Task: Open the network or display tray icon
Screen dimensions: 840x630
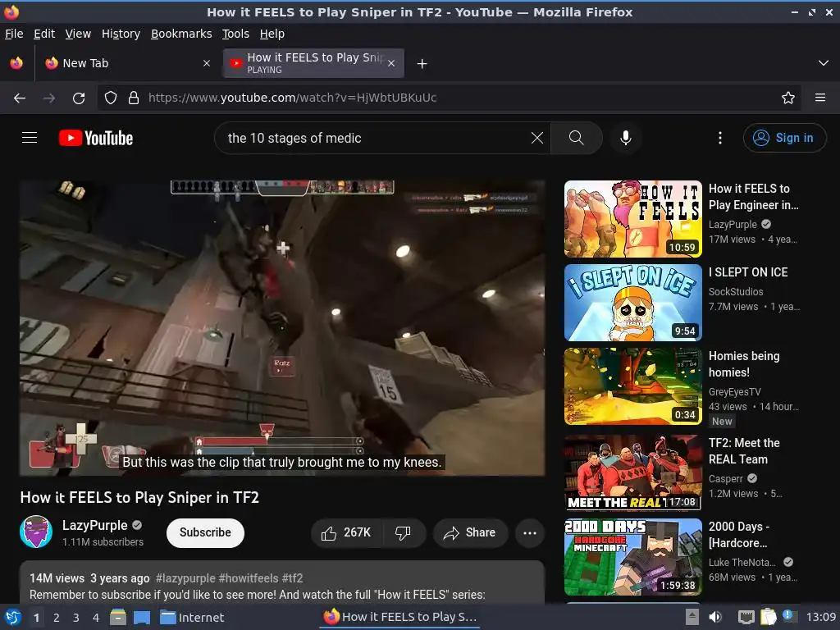Action: 746,617
